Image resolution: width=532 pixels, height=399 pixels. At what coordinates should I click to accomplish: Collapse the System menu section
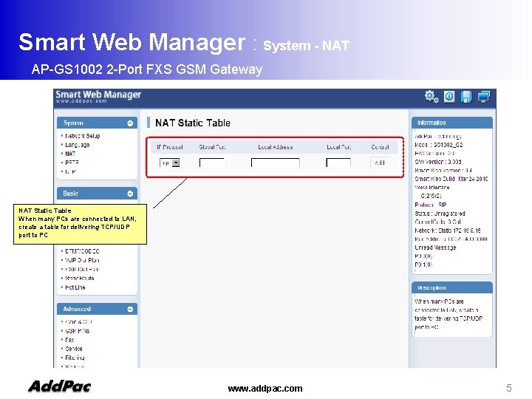tap(130, 123)
